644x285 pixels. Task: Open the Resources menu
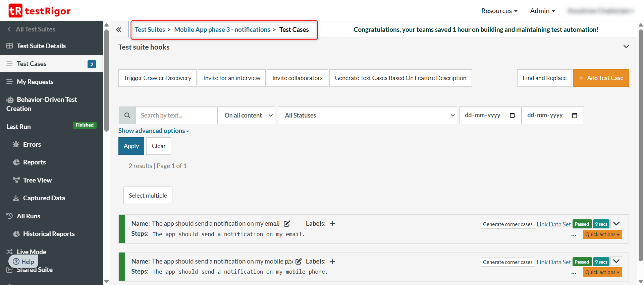499,11
